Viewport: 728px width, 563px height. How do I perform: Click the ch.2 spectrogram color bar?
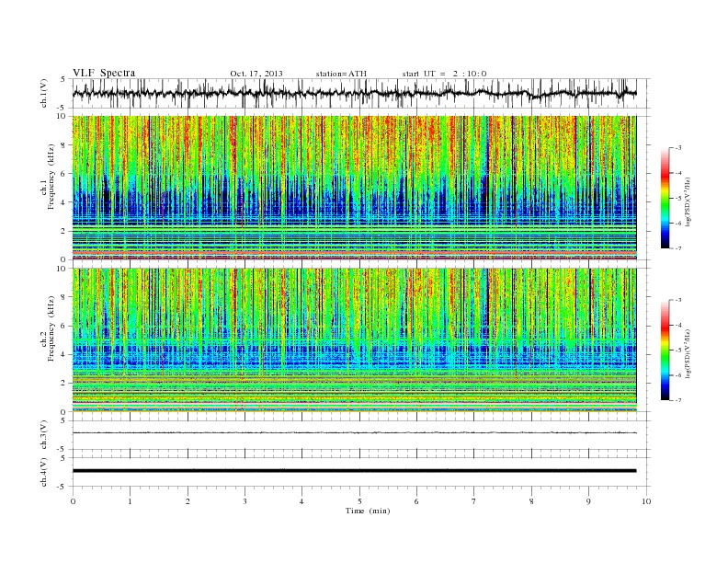(x=665, y=350)
